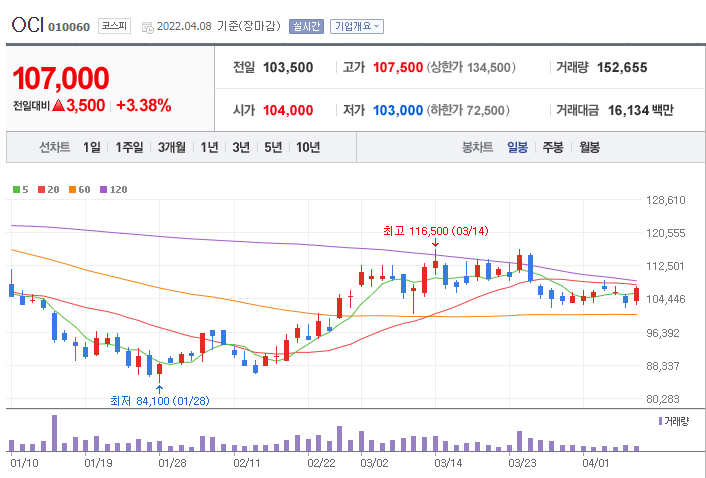Click the current price 107,000

(x=61, y=78)
